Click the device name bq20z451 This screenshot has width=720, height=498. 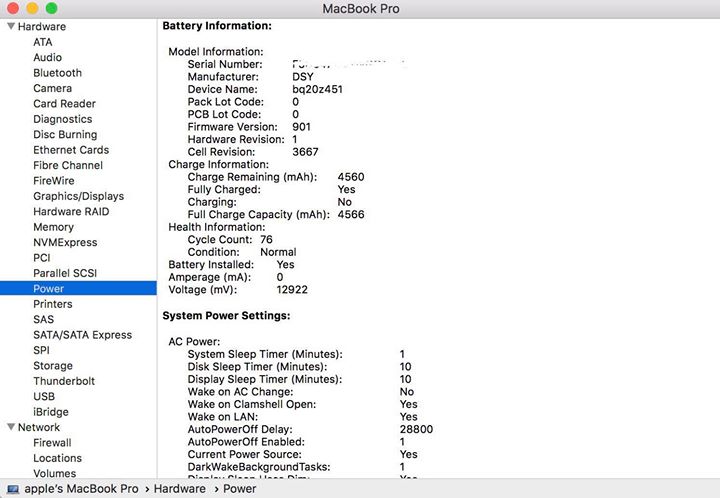coord(317,89)
